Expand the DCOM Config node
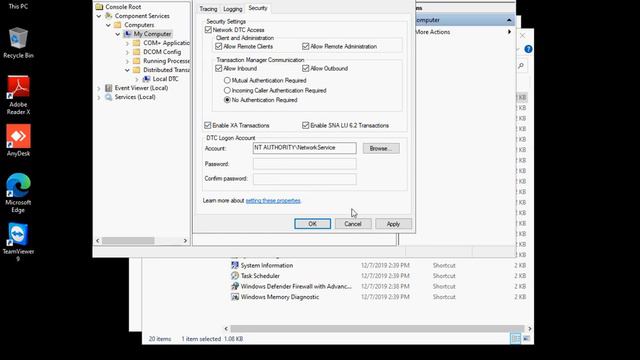Viewport: 640px width, 360px height. (x=127, y=52)
